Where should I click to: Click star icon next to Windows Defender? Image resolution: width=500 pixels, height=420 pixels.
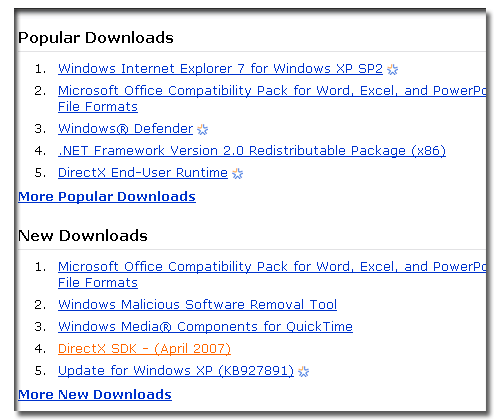202,129
